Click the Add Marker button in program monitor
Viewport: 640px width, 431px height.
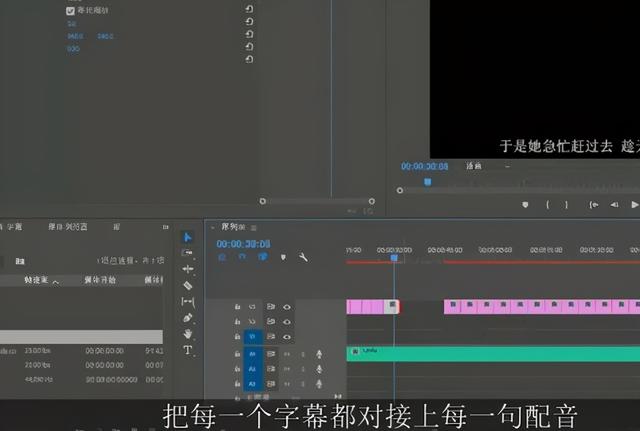(x=525, y=205)
